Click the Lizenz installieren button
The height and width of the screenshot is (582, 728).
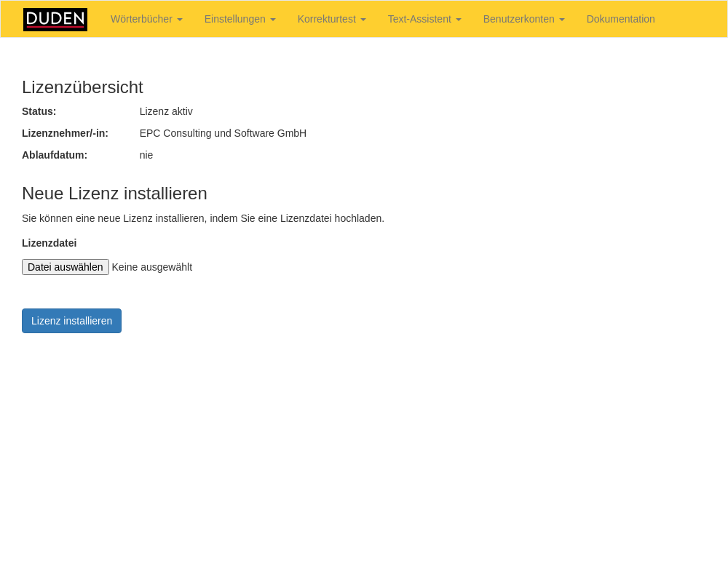pyautogui.click(x=71, y=321)
